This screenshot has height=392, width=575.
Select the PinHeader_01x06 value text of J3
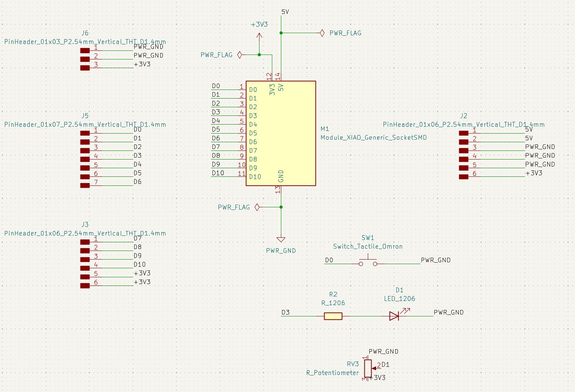click(85, 233)
